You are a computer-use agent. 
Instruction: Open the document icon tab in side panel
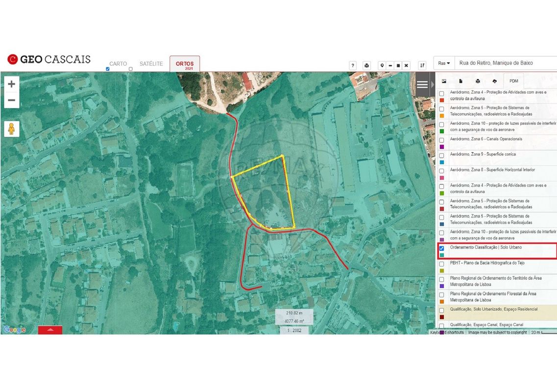pyautogui.click(x=460, y=81)
